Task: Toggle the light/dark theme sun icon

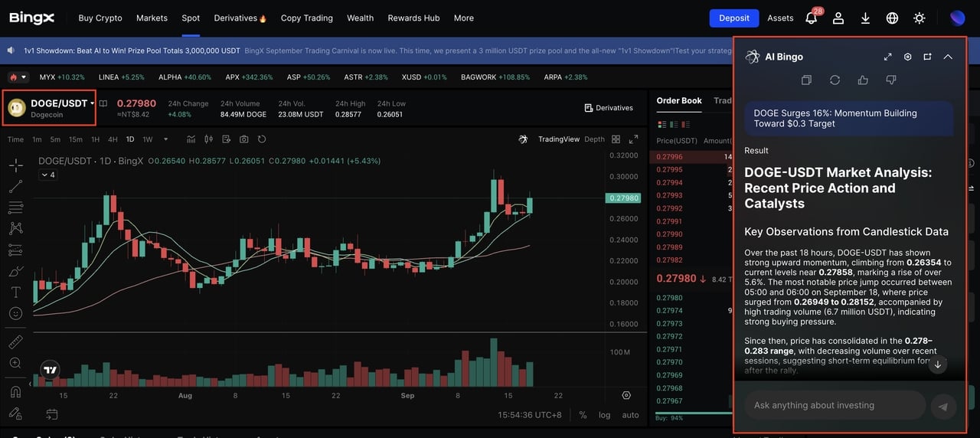Action: (920, 18)
